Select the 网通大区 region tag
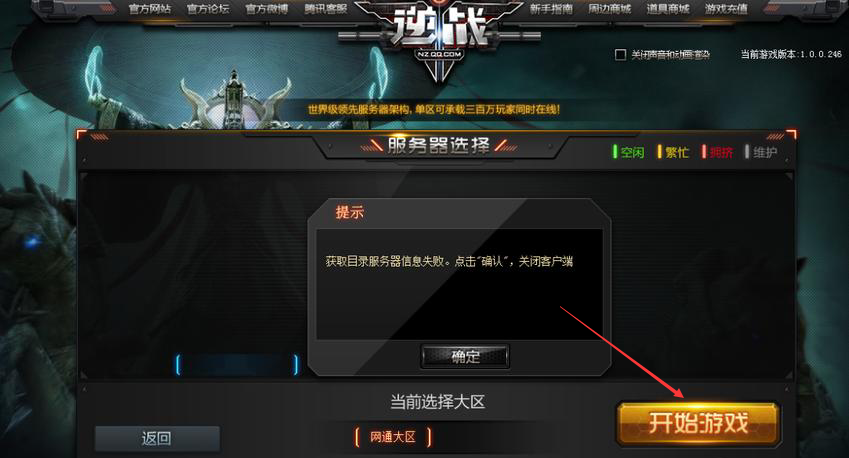Viewport: 849px width, 458px height. 393,437
